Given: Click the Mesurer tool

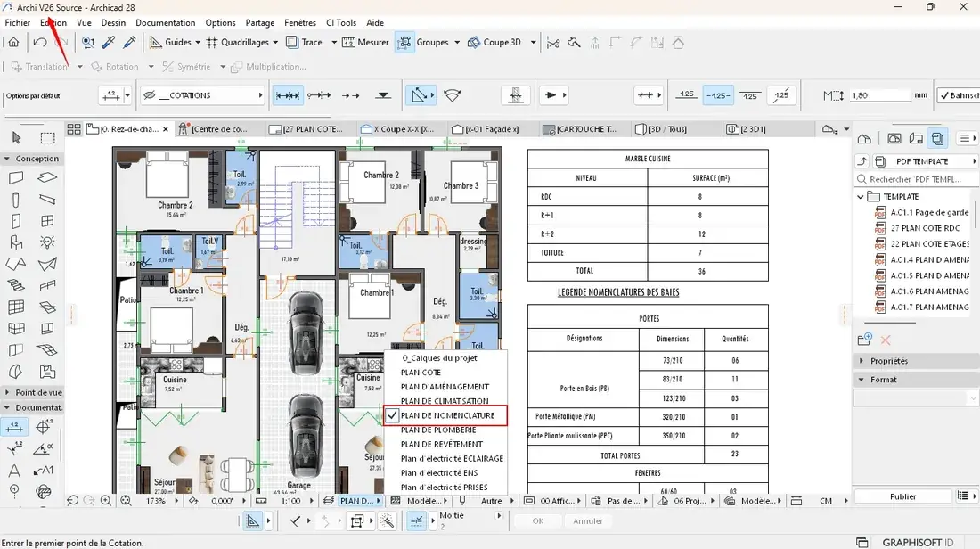Looking at the screenshot, I should (x=365, y=43).
